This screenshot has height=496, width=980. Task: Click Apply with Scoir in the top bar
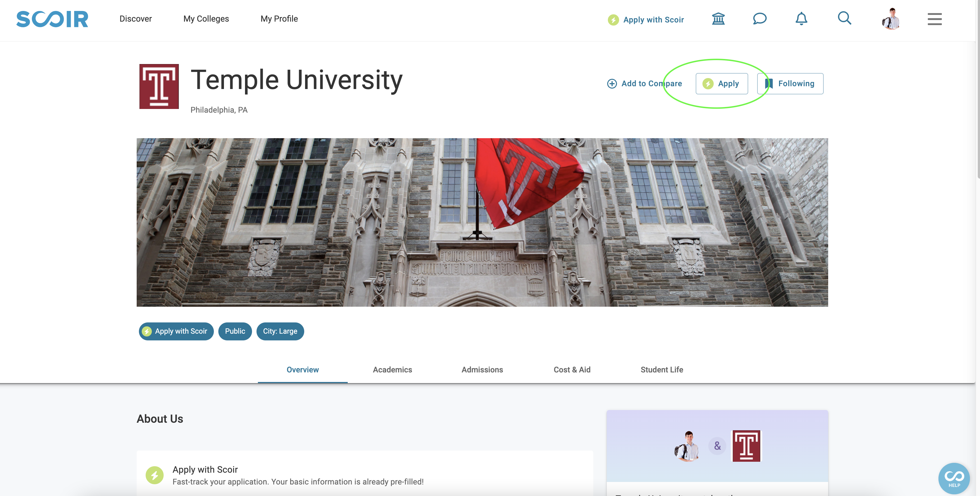pos(645,19)
